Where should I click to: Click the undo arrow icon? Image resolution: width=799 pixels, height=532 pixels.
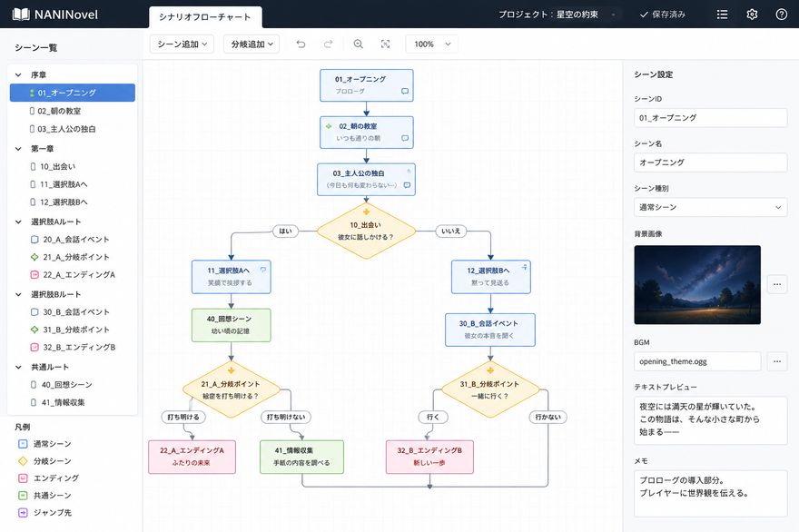coord(301,44)
